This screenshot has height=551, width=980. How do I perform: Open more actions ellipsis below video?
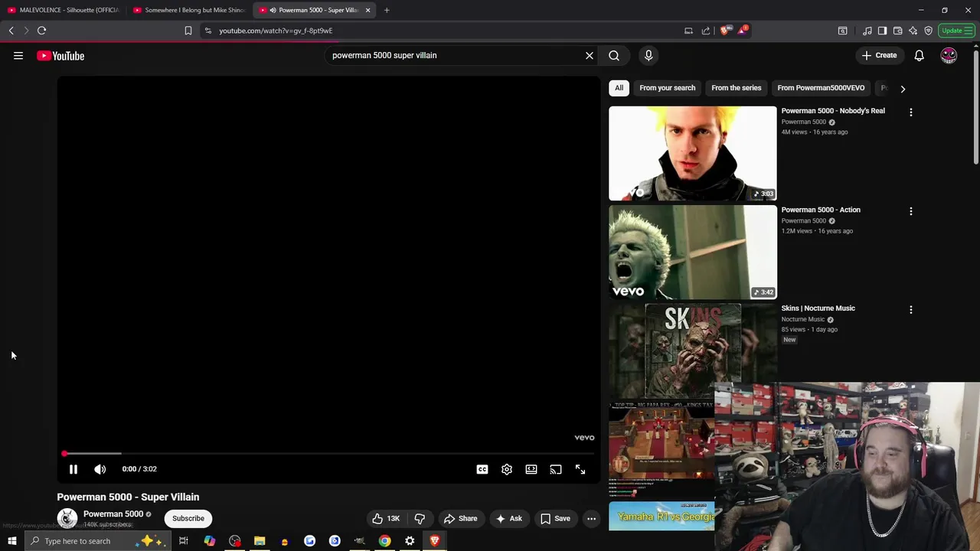[x=591, y=518]
